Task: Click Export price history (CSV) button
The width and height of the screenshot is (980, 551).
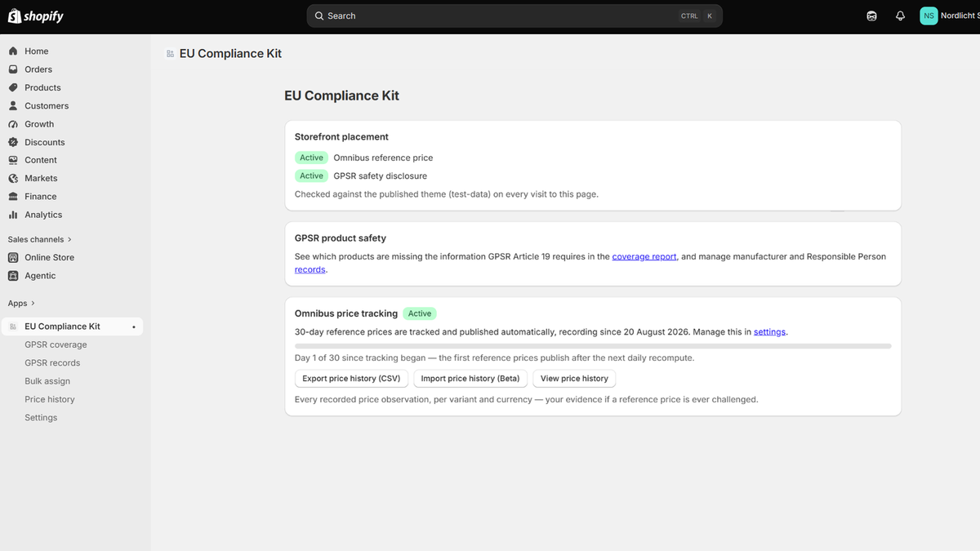Action: tap(351, 379)
